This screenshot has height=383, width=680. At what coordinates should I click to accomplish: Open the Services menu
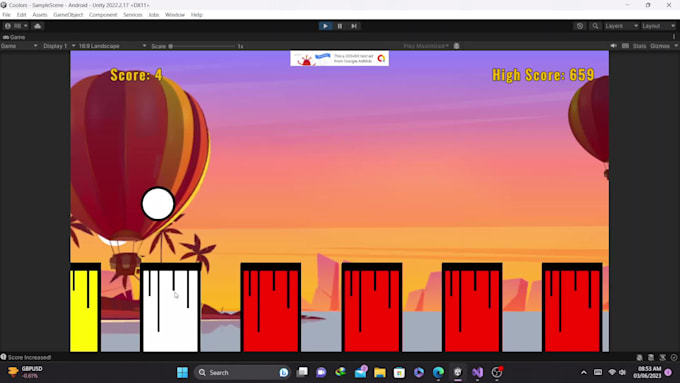(x=133, y=15)
